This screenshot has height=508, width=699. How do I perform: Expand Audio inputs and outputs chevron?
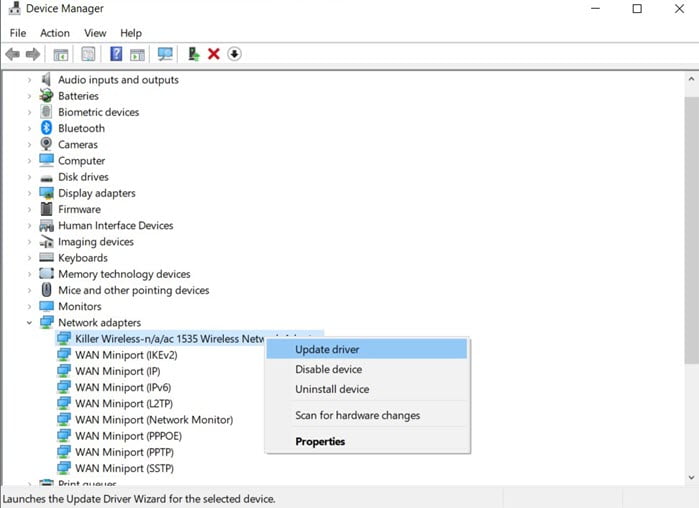(x=29, y=80)
